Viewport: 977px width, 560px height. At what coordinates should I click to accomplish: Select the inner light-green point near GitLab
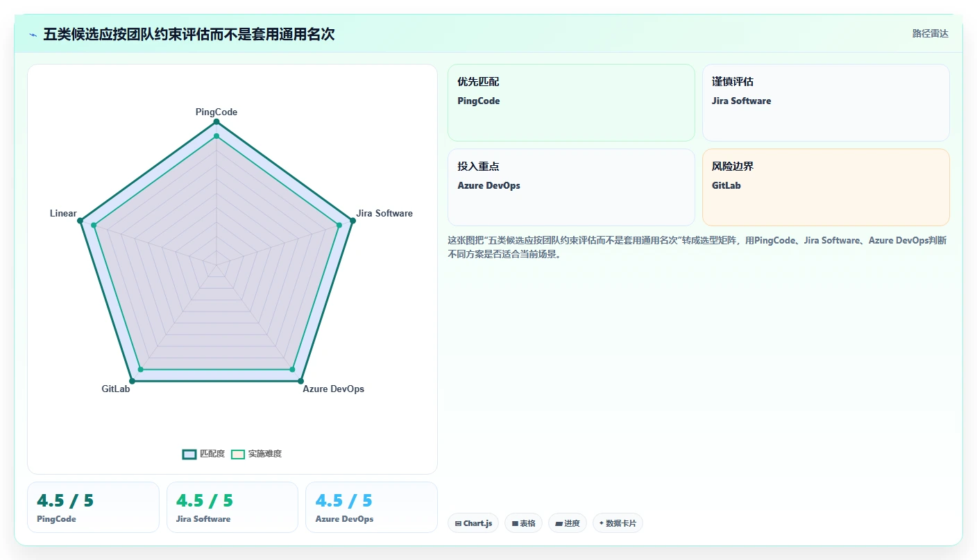pyautogui.click(x=140, y=370)
